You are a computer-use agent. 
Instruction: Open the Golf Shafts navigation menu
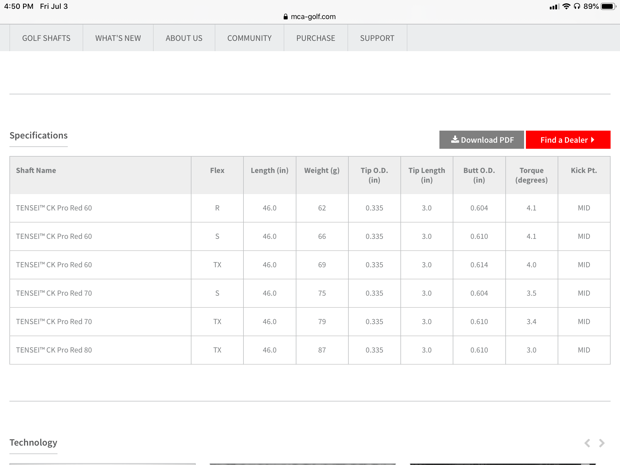(46, 38)
